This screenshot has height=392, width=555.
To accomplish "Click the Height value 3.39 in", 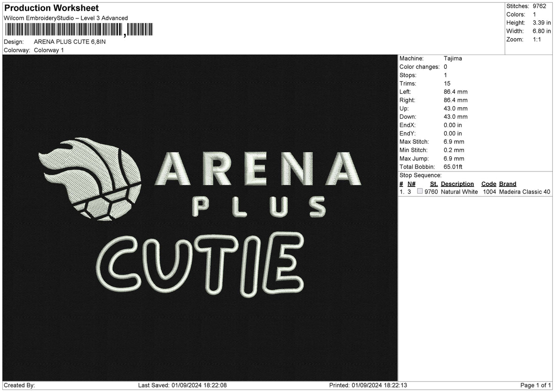I will click(542, 23).
